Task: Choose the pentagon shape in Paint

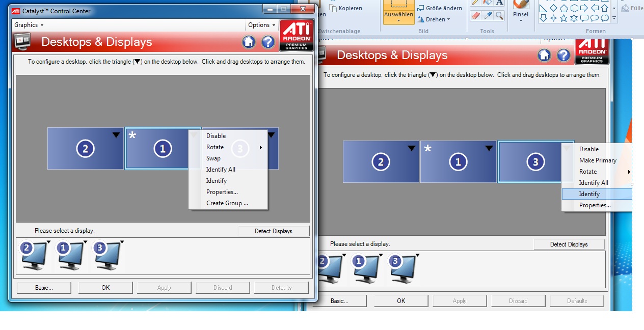Action: pyautogui.click(x=564, y=8)
